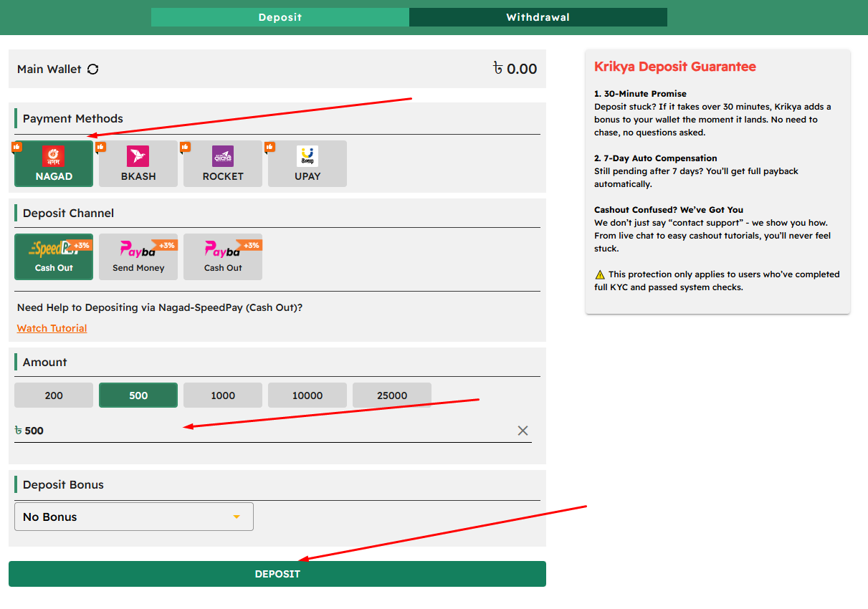Choose the 1000 amount preset
This screenshot has height=609, width=868.
click(x=223, y=395)
